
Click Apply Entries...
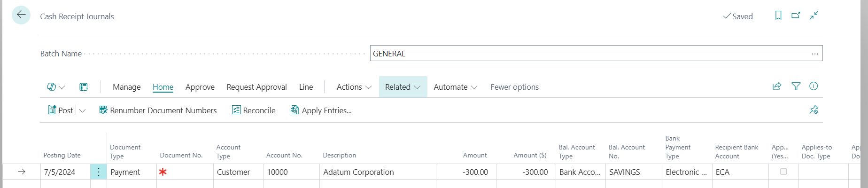pos(321,110)
